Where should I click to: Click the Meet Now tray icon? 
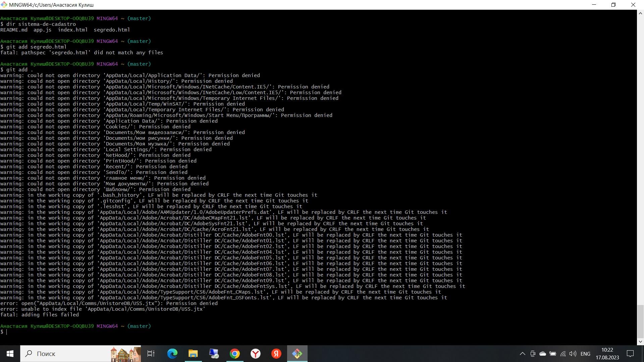[x=533, y=354]
